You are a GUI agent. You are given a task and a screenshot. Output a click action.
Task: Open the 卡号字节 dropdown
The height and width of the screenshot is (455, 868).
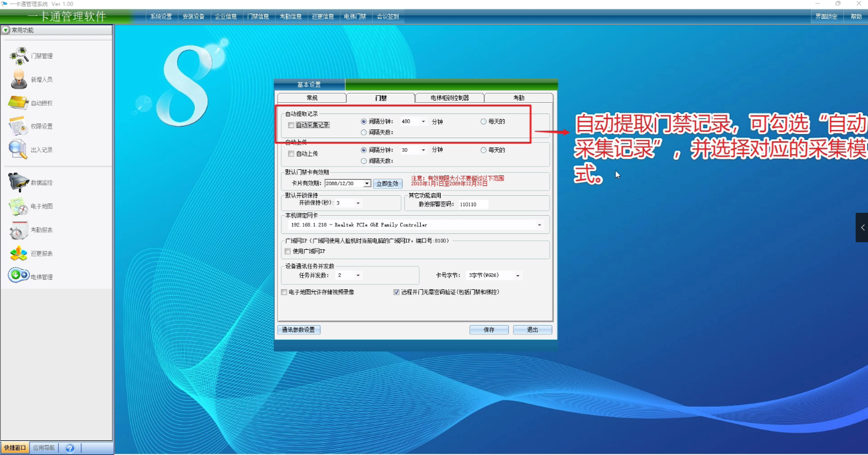point(518,275)
